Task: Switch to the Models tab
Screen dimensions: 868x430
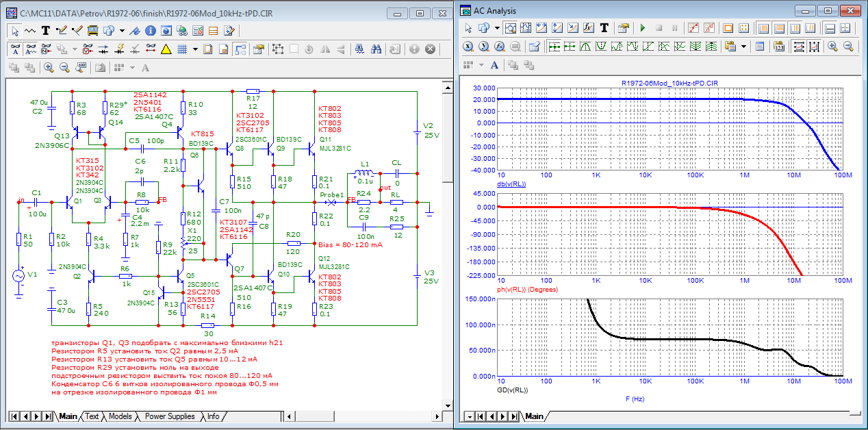Action: [x=120, y=416]
